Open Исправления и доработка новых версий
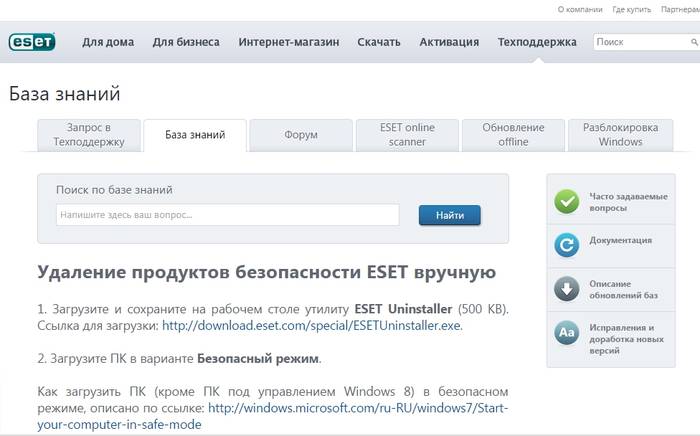 (626, 339)
